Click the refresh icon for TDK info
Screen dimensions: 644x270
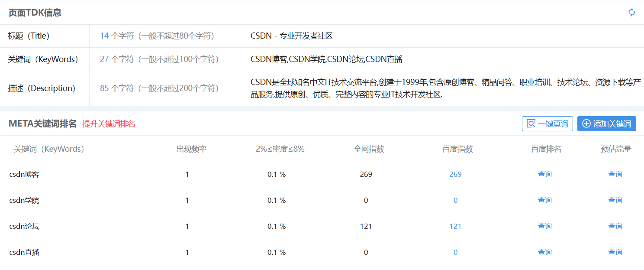point(632,12)
